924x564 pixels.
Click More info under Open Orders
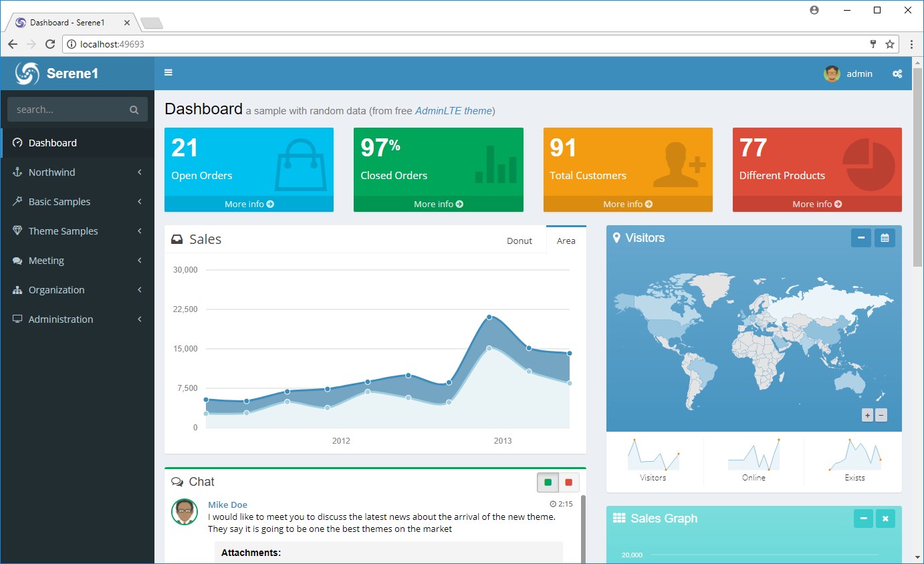pos(249,204)
